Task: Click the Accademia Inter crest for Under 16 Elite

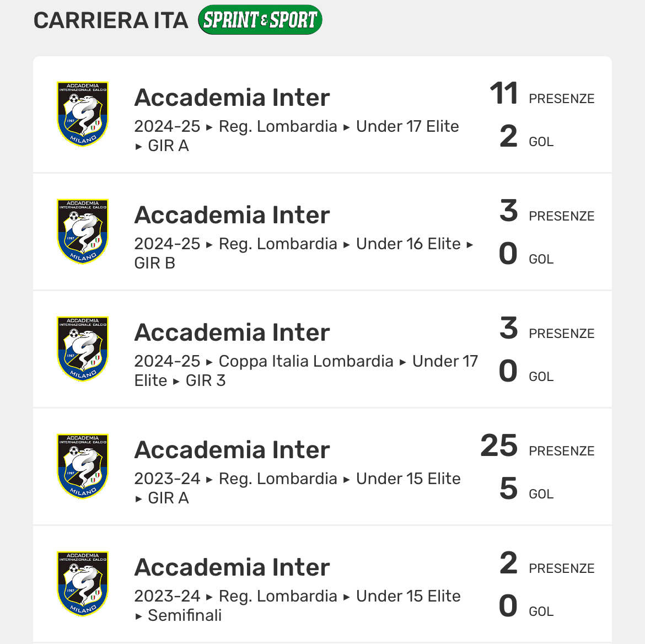Action: pos(83,232)
